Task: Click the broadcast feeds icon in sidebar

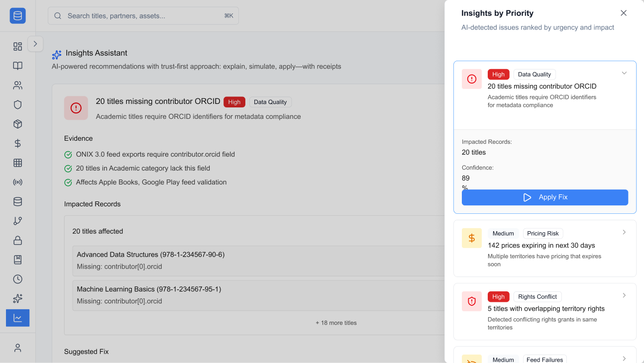Action: [17, 182]
